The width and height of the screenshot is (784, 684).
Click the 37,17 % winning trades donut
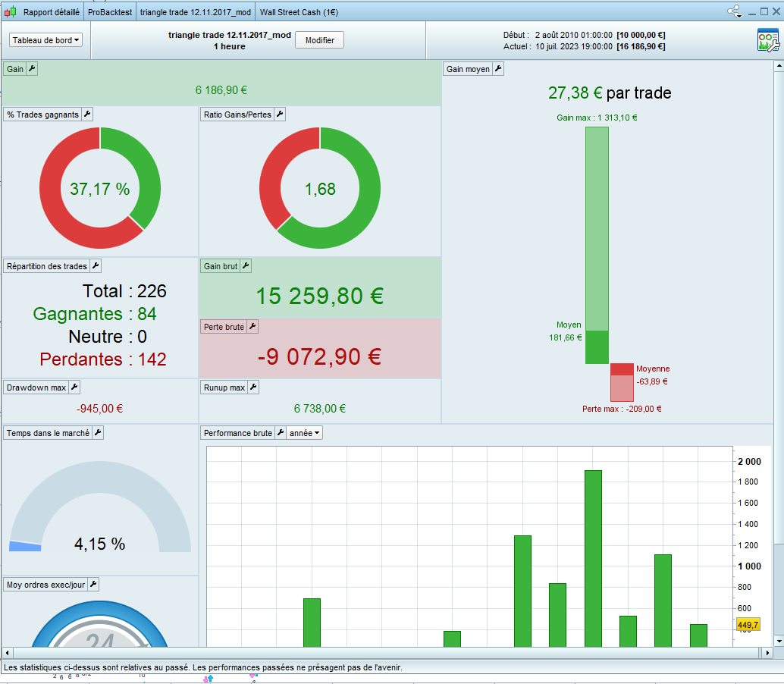click(x=100, y=188)
